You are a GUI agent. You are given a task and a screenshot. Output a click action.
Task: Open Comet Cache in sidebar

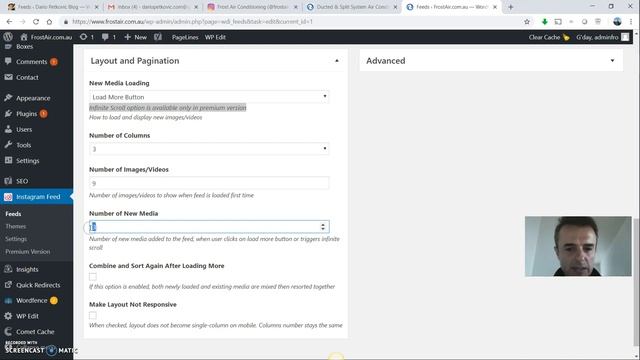tap(36, 331)
